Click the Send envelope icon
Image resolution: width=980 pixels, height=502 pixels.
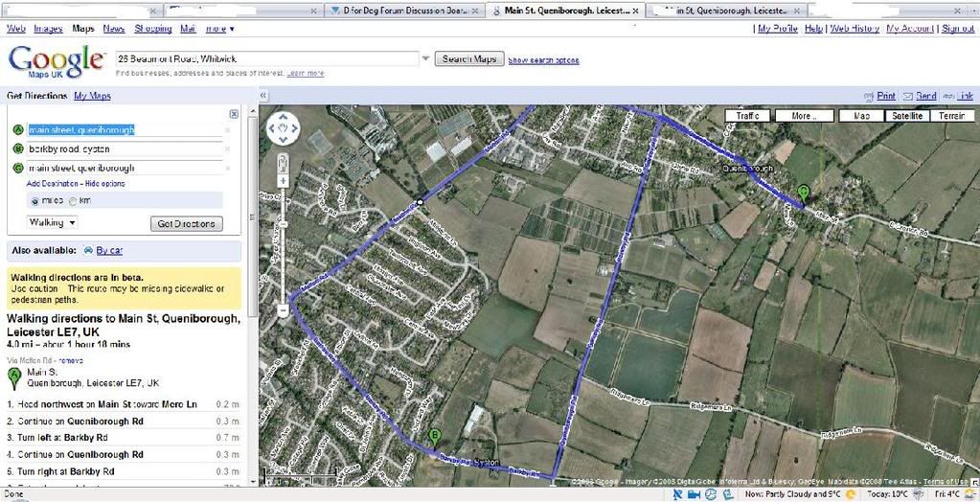tap(908, 96)
